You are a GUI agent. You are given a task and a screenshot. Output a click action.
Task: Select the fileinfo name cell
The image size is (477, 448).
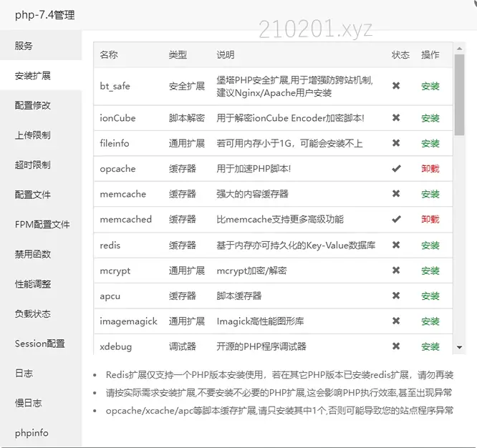pyautogui.click(x=115, y=143)
